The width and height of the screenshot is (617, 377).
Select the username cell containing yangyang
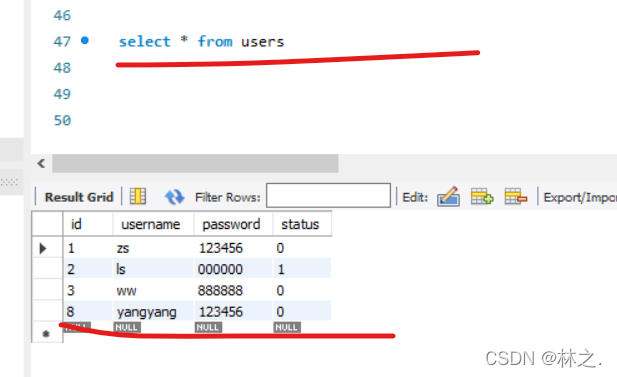153,312
